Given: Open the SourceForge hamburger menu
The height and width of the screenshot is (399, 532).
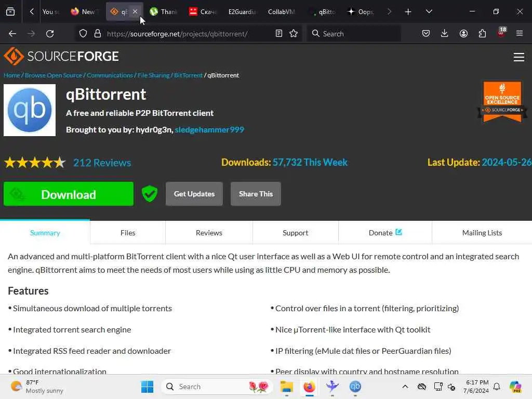Looking at the screenshot, I should point(519,57).
